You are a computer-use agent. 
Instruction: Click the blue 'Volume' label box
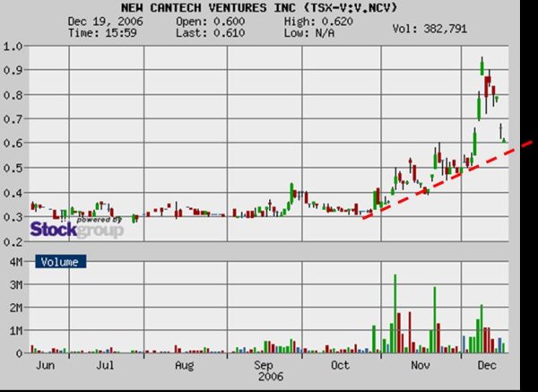61,262
